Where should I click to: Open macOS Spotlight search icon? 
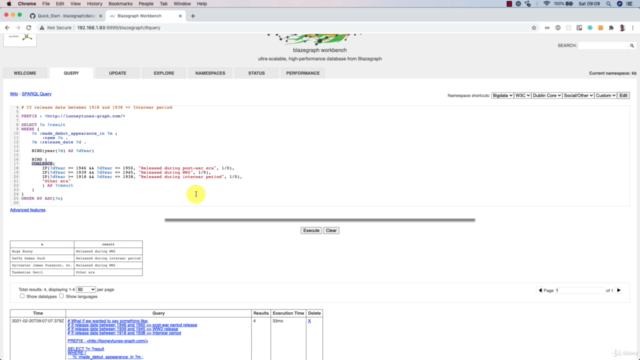pos(609,4)
